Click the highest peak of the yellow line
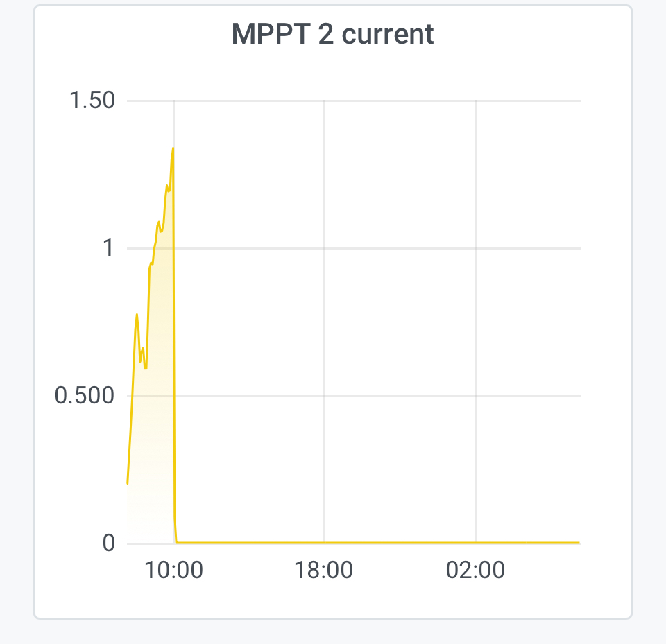 pyautogui.click(x=173, y=148)
